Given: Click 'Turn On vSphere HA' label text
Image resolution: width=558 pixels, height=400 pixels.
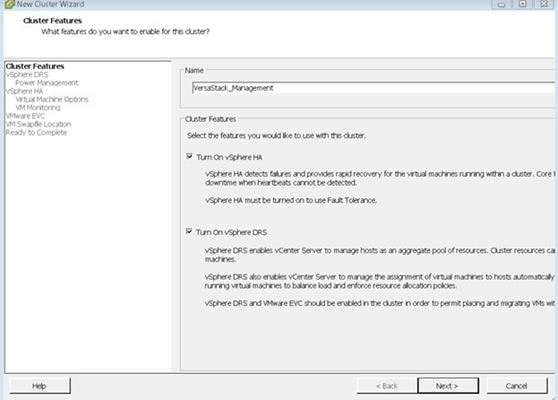Looking at the screenshot, I should (x=230, y=157).
